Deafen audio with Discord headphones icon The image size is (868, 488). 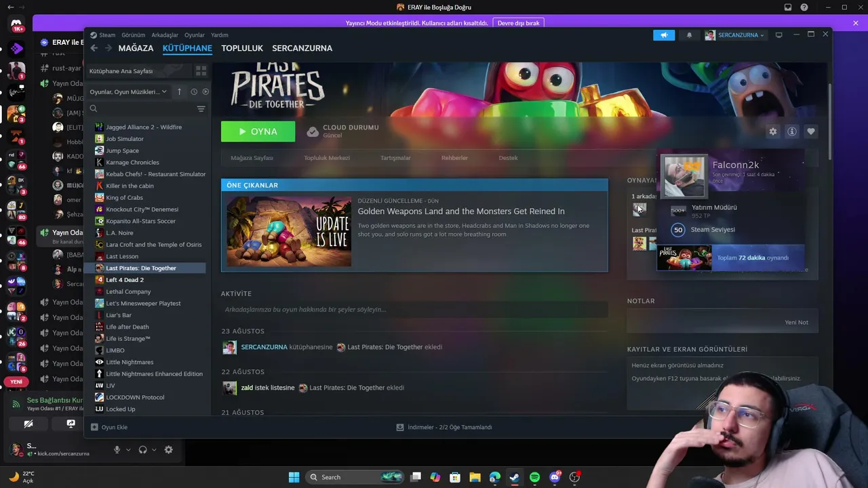(x=142, y=449)
